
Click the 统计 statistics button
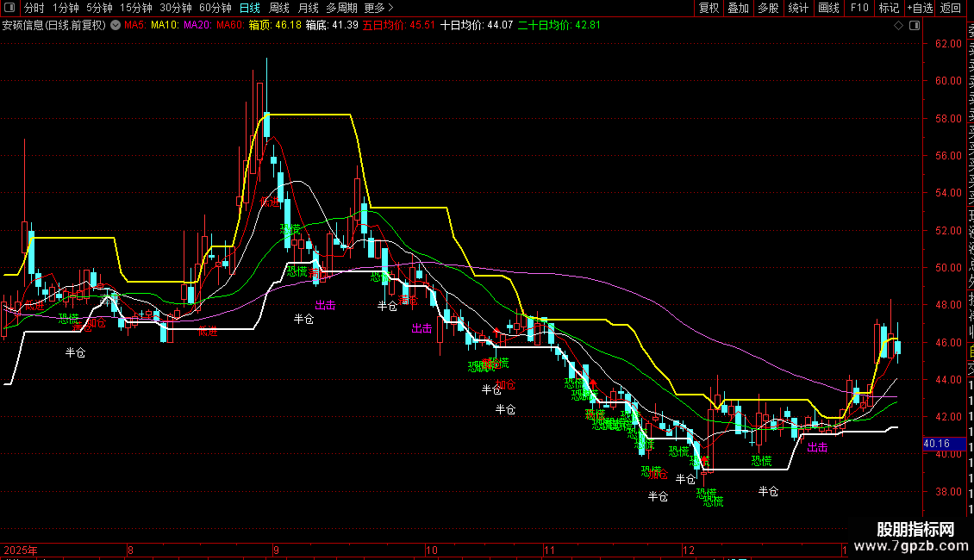coord(798,9)
